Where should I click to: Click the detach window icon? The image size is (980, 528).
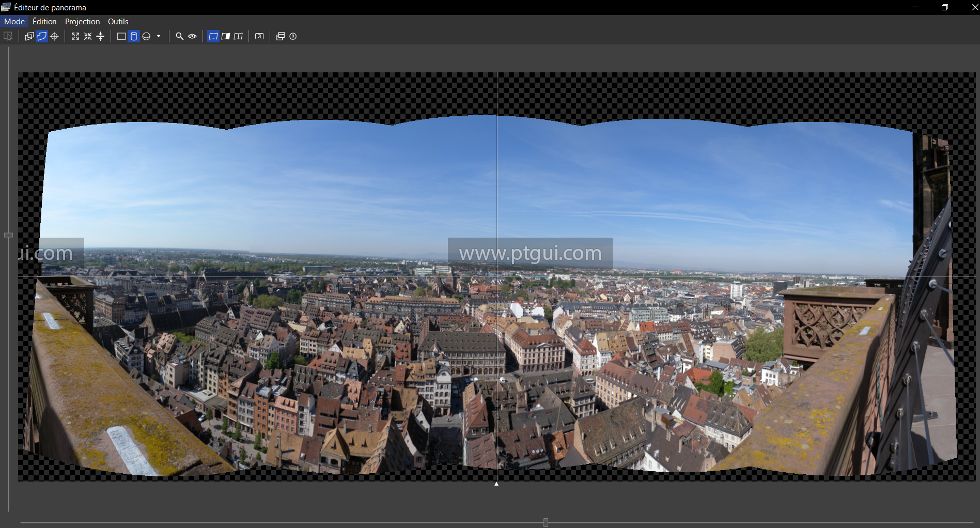click(281, 36)
